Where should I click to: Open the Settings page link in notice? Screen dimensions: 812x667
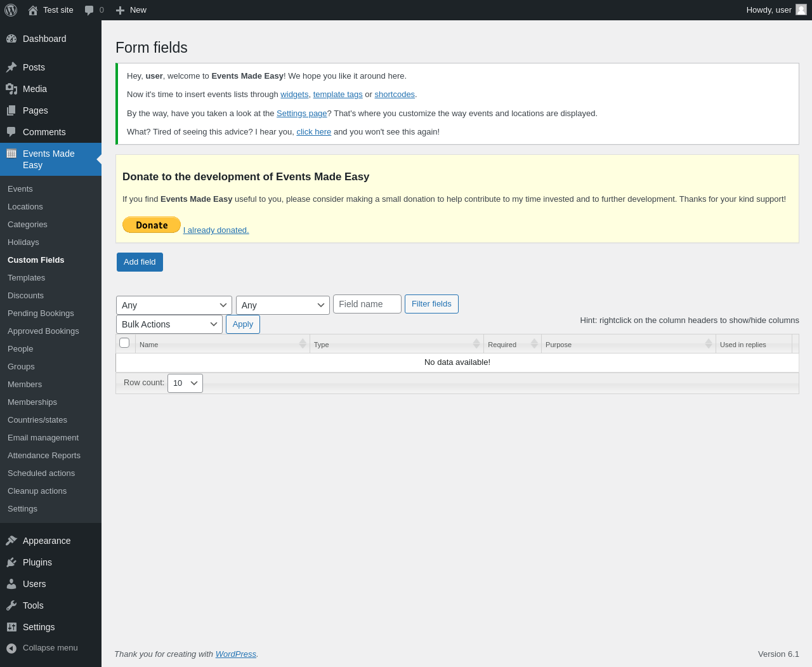(x=302, y=114)
